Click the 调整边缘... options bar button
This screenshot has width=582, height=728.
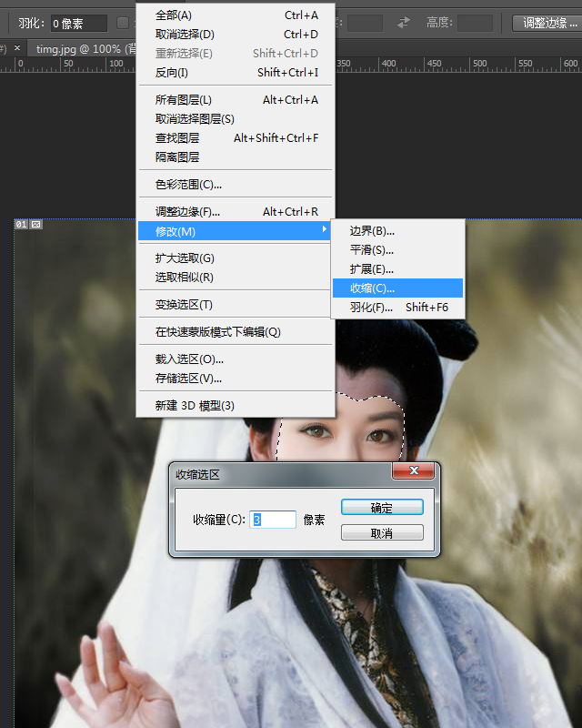tap(547, 23)
